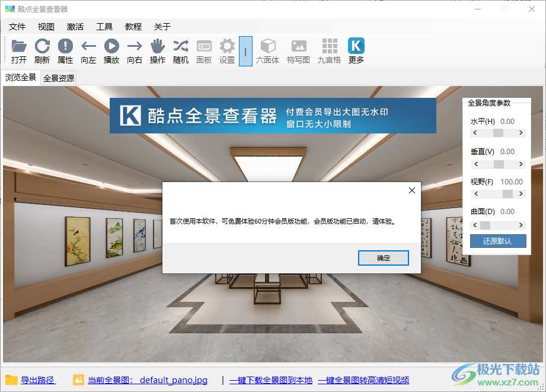This screenshot has width=546, height=392.
Task: Open 设置 gear settings
Action: (227, 51)
